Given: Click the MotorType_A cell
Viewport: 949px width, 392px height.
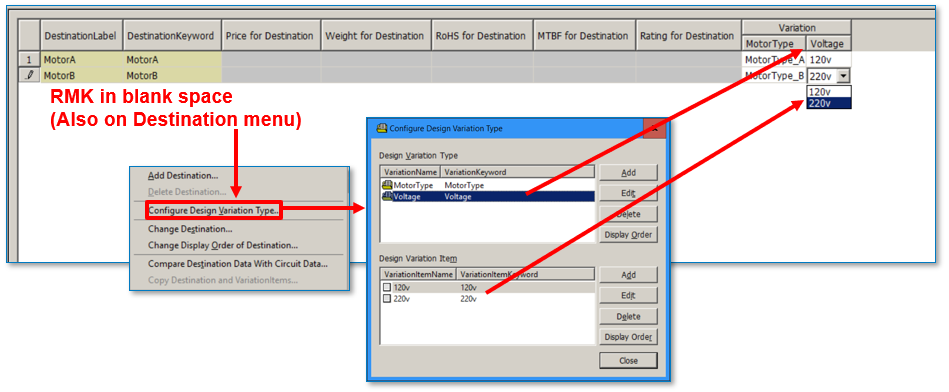Looking at the screenshot, I should pyautogui.click(x=774, y=60).
